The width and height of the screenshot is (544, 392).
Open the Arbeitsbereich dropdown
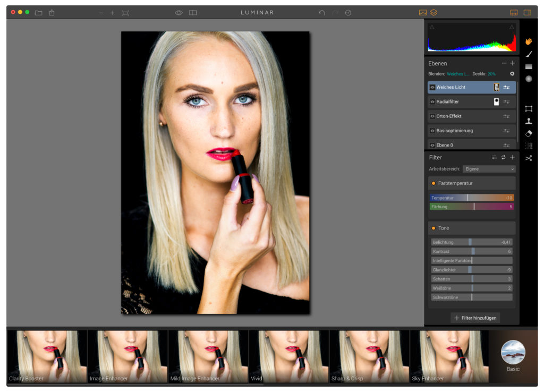click(x=489, y=169)
